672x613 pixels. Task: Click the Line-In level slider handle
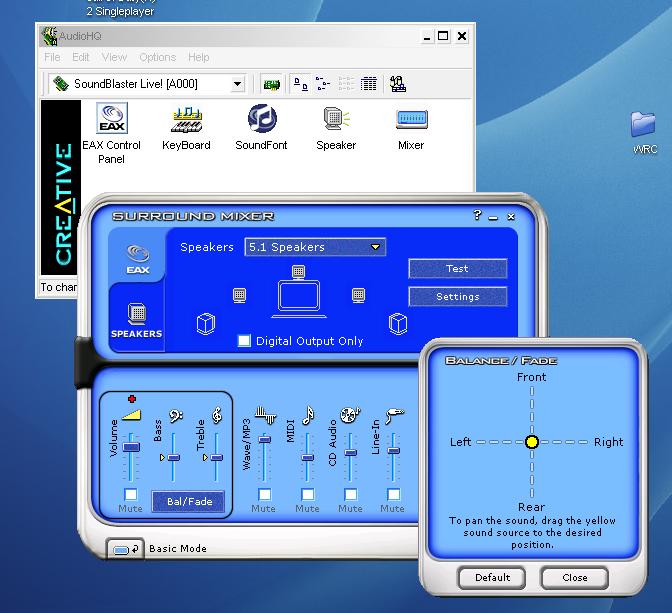(x=394, y=451)
